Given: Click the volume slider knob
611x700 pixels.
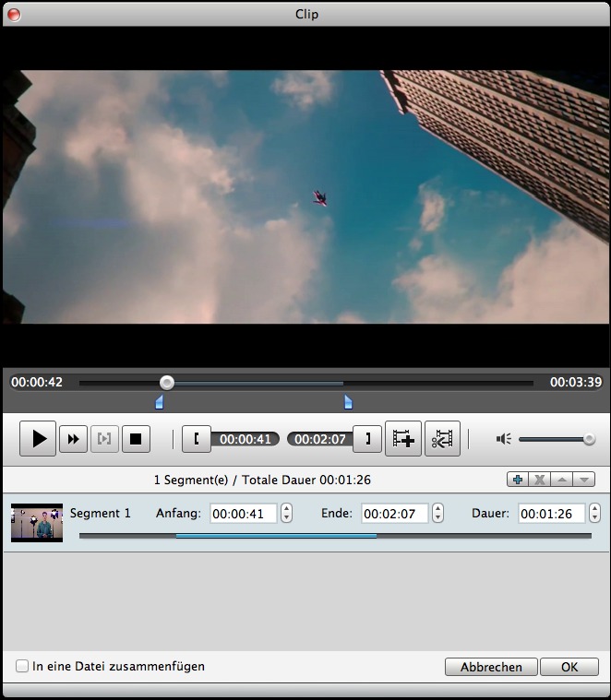Looking at the screenshot, I should click(589, 439).
